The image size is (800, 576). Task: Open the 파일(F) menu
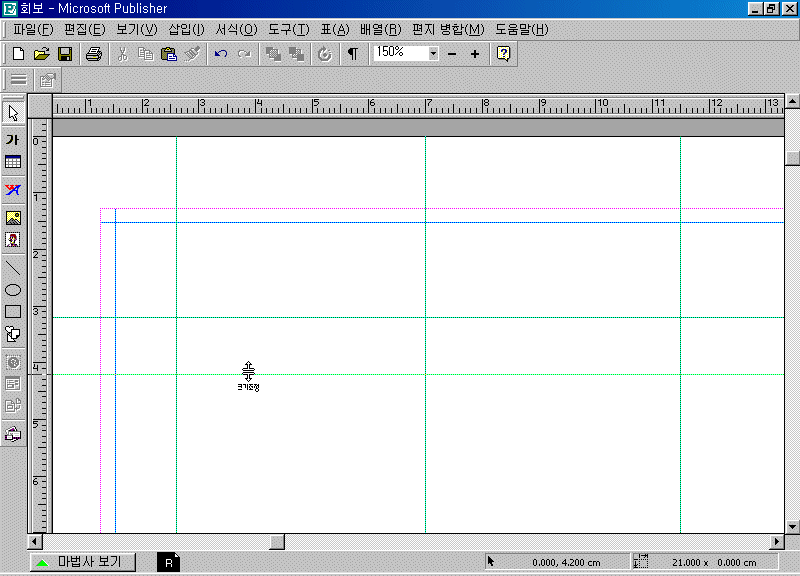coord(33,30)
